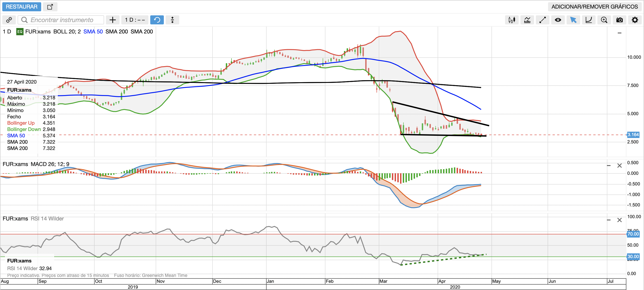Collapse the RSI panel with minus
This screenshot has width=644, height=290.
tap(608, 220)
